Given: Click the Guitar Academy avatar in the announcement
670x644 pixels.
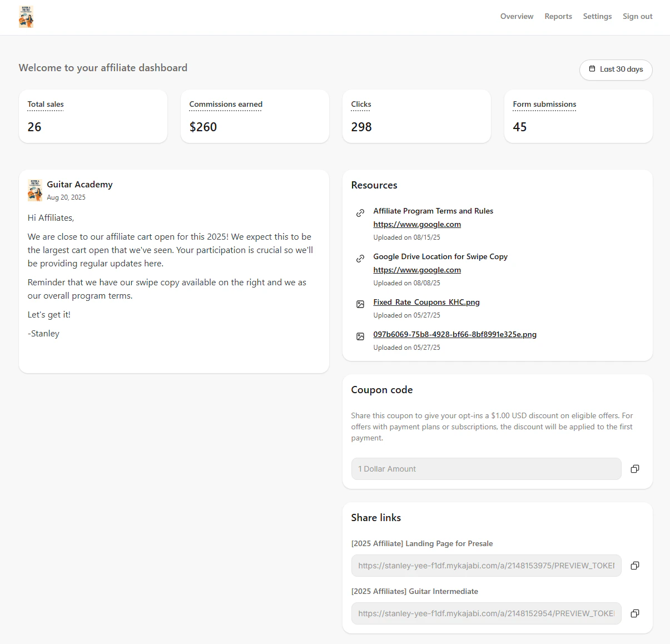Looking at the screenshot, I should coord(34,190).
